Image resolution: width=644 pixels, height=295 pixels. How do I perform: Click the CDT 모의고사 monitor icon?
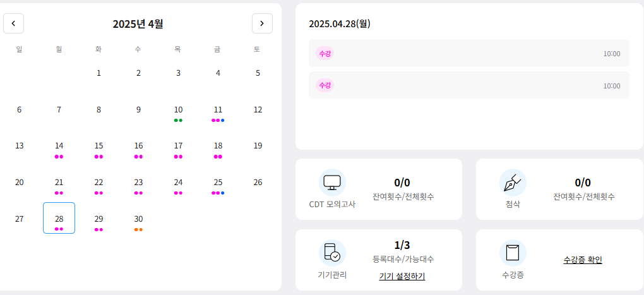click(x=332, y=183)
